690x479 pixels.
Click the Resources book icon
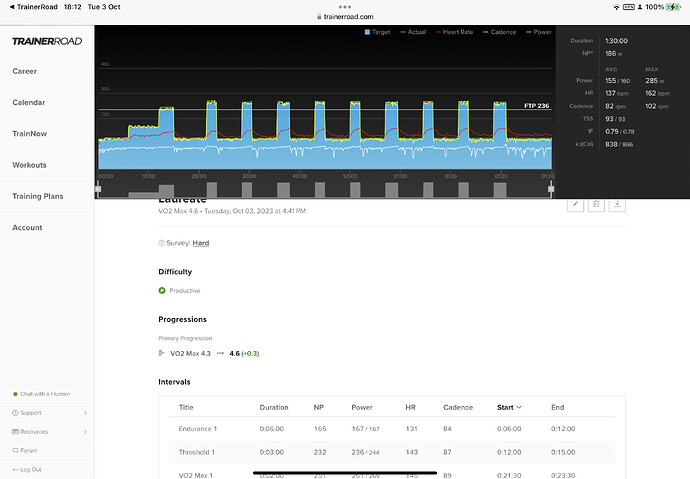point(15,431)
